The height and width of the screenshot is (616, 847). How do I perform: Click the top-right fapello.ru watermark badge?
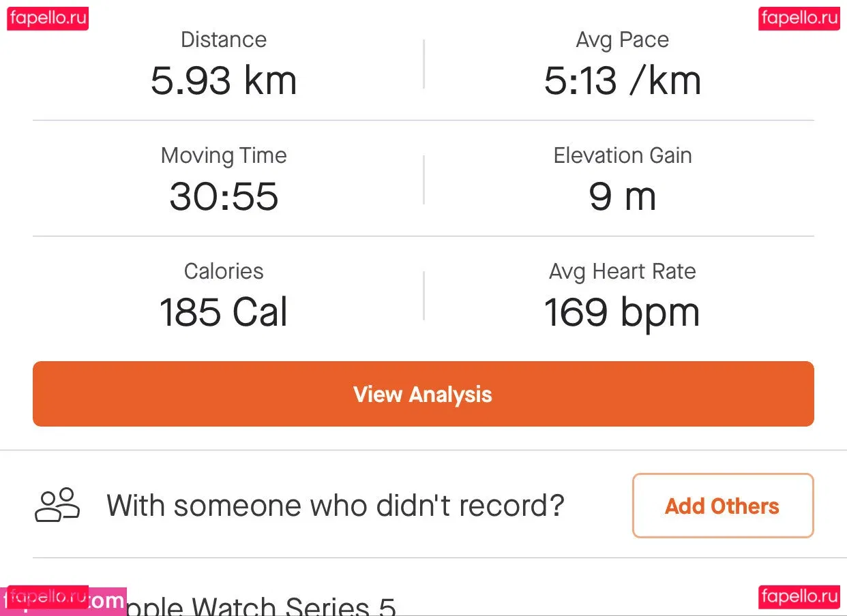[x=799, y=18]
